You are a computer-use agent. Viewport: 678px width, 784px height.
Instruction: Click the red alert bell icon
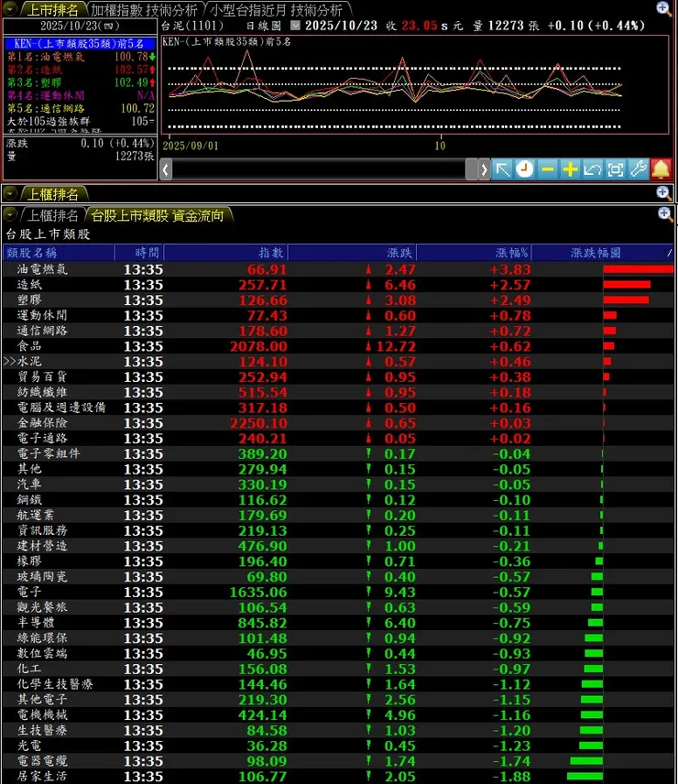tap(661, 169)
